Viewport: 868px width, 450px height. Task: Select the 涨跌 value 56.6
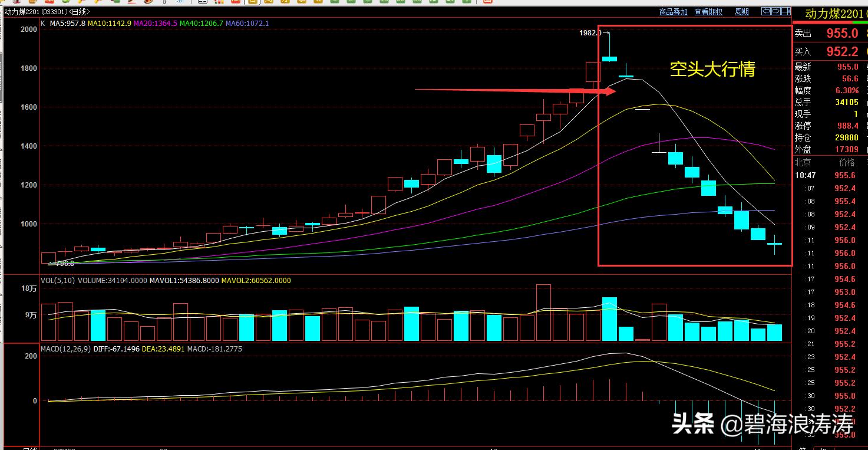coord(850,79)
